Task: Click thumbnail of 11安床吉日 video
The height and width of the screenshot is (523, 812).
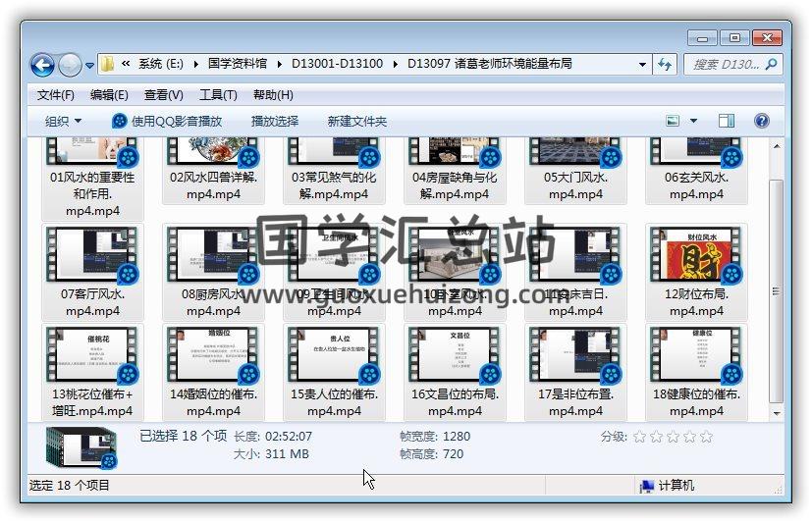Action: [574, 254]
